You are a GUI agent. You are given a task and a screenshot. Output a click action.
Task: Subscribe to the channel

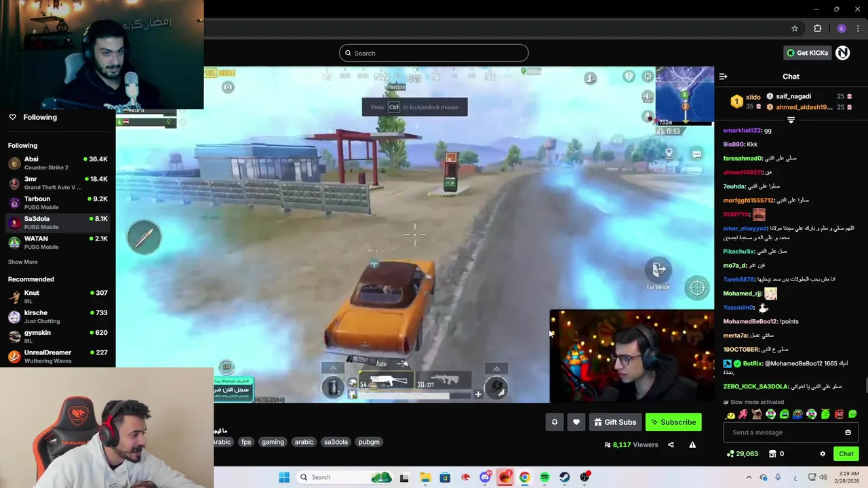click(x=673, y=422)
